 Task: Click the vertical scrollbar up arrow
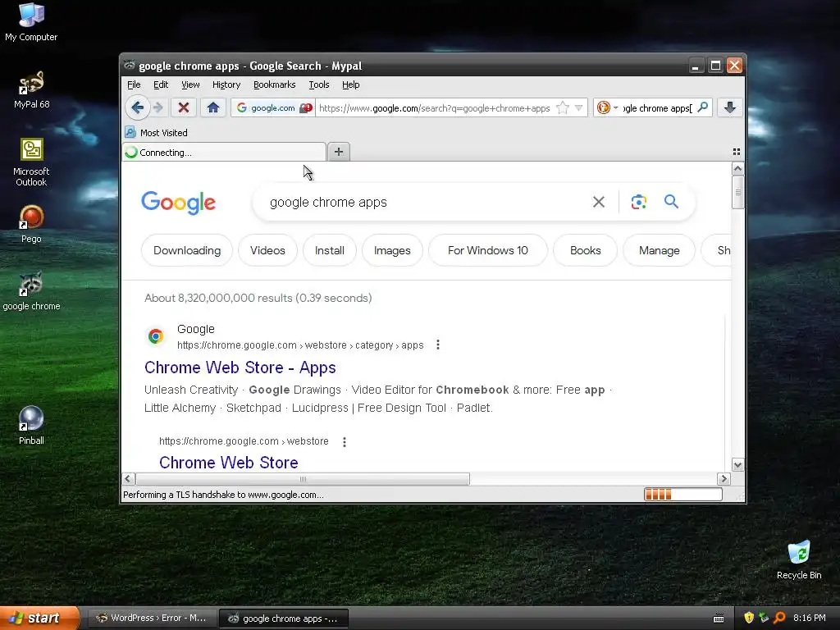tap(737, 169)
